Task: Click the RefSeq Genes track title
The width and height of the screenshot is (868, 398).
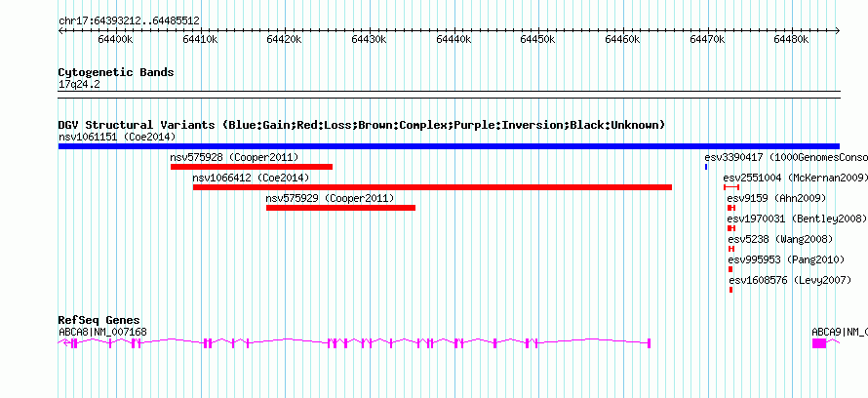Action: coord(99,321)
